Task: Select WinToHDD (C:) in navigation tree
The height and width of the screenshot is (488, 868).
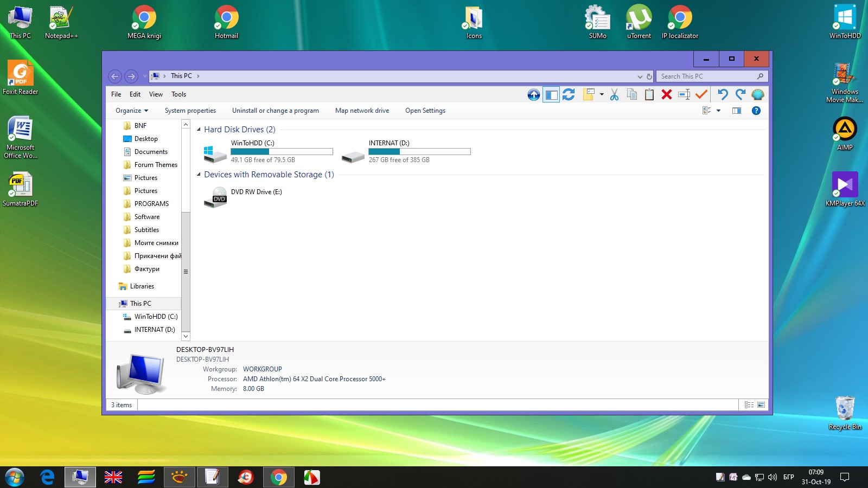Action: pos(150,317)
